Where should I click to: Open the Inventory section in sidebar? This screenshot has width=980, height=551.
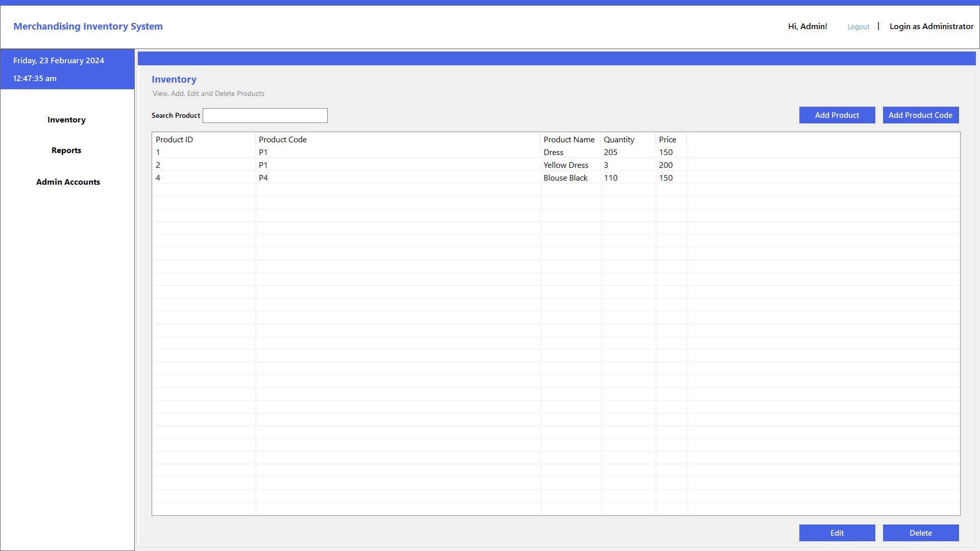coord(66,120)
